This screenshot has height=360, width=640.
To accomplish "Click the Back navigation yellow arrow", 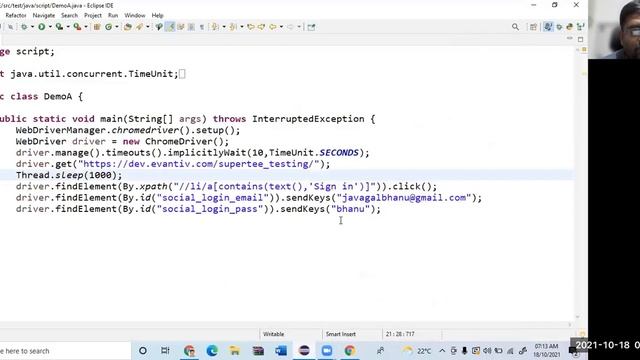I will tap(273, 27).
